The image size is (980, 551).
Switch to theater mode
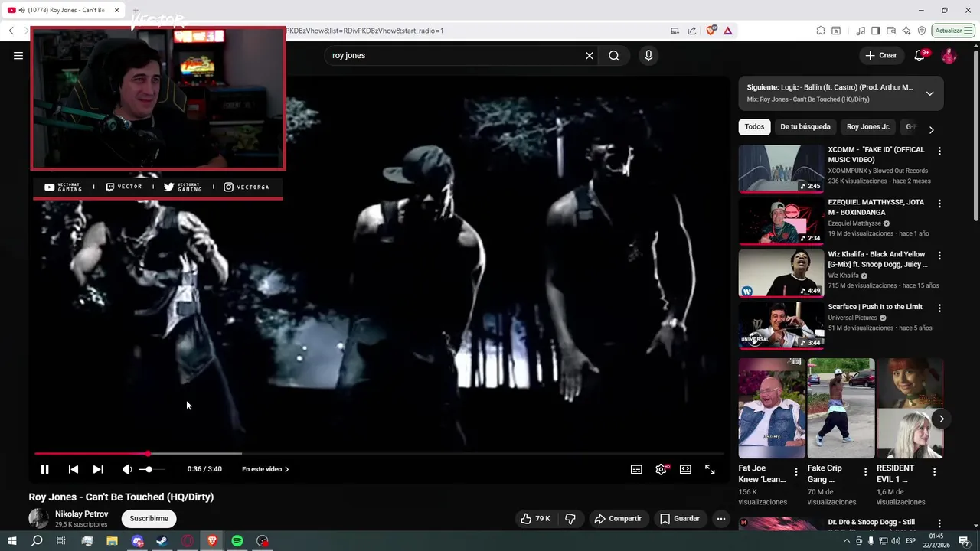[x=685, y=469]
